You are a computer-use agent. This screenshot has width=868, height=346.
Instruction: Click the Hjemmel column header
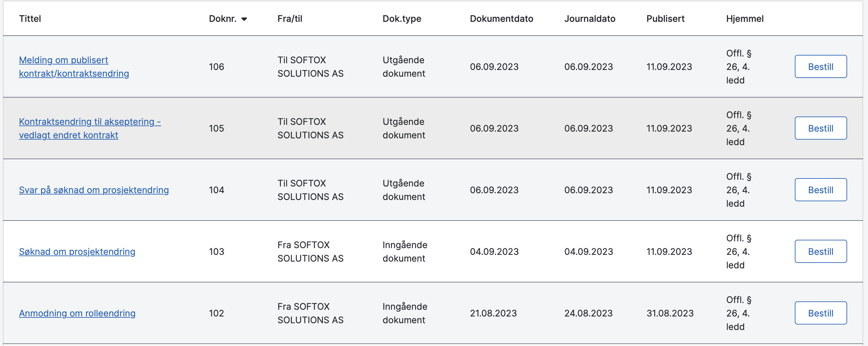745,19
